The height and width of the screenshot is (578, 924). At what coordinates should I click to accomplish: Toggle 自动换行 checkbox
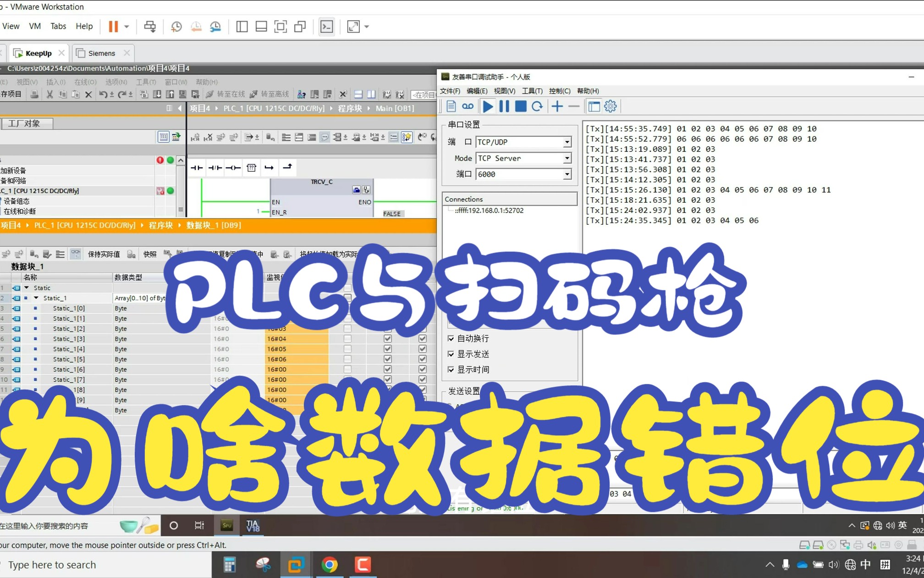coord(451,339)
